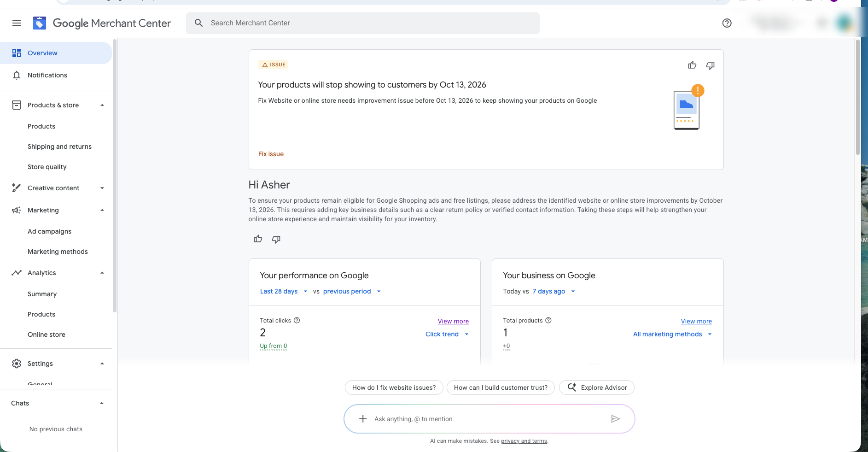Open the All marketing methods dropdown

[x=672, y=334]
